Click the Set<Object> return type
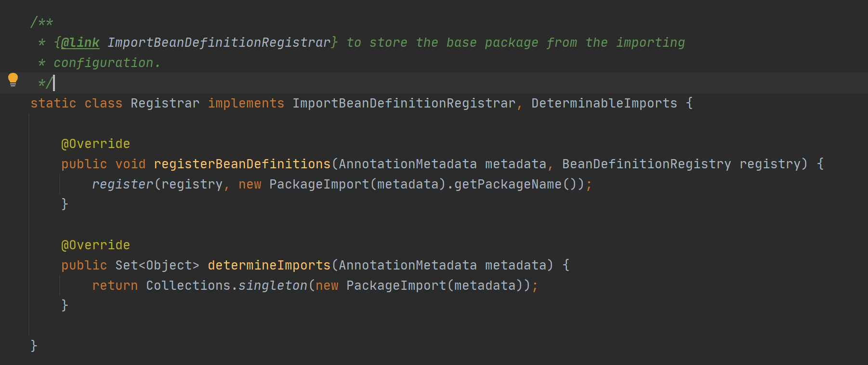Viewport: 868px width, 365px height. pyautogui.click(x=157, y=265)
